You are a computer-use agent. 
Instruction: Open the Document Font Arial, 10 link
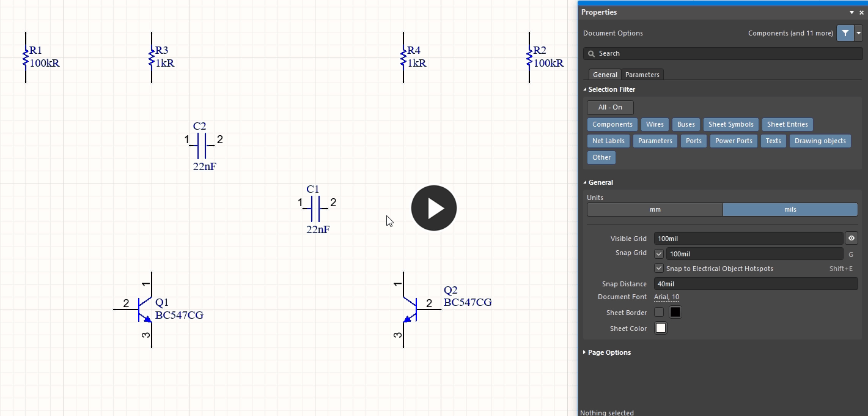click(666, 297)
